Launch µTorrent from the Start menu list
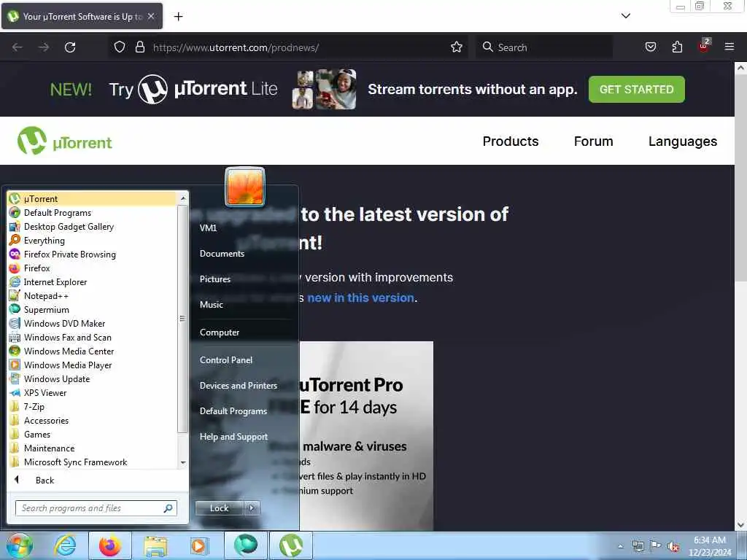The width and height of the screenshot is (747, 560). coord(93,198)
